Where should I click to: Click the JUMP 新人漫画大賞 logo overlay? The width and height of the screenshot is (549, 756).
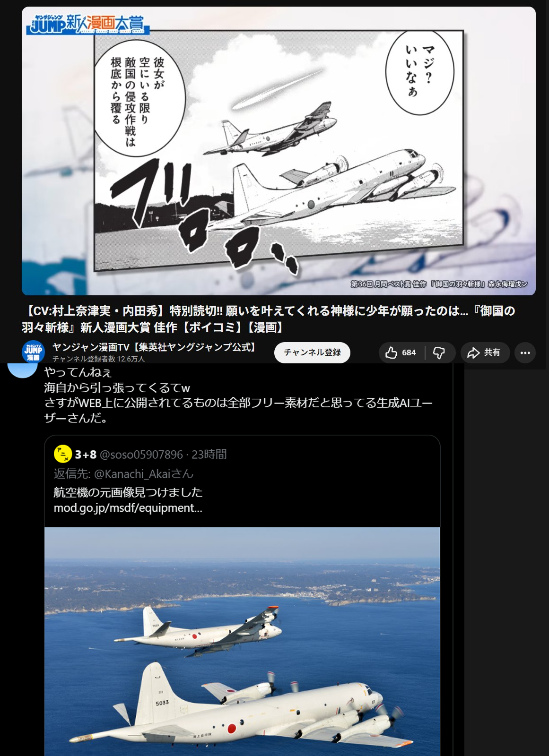pyautogui.click(x=88, y=25)
